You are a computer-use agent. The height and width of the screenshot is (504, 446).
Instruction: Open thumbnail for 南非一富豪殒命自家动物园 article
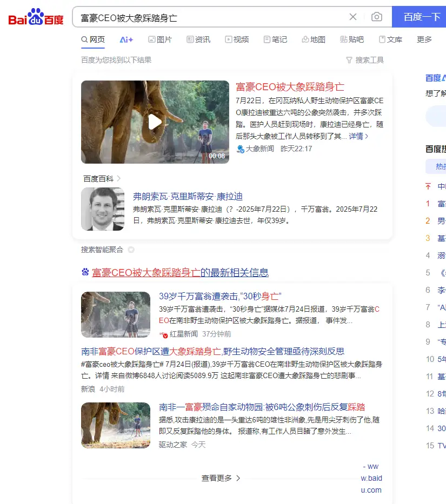[x=116, y=425]
